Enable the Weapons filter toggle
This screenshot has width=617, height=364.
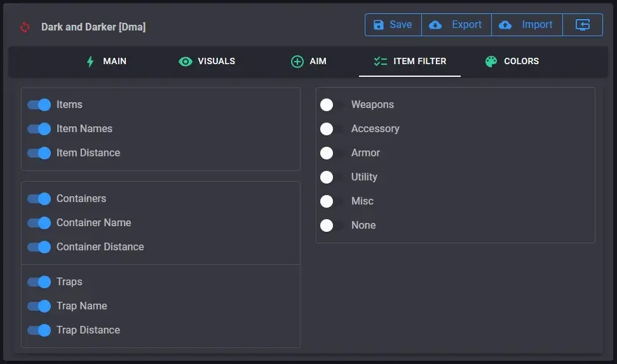(x=332, y=105)
